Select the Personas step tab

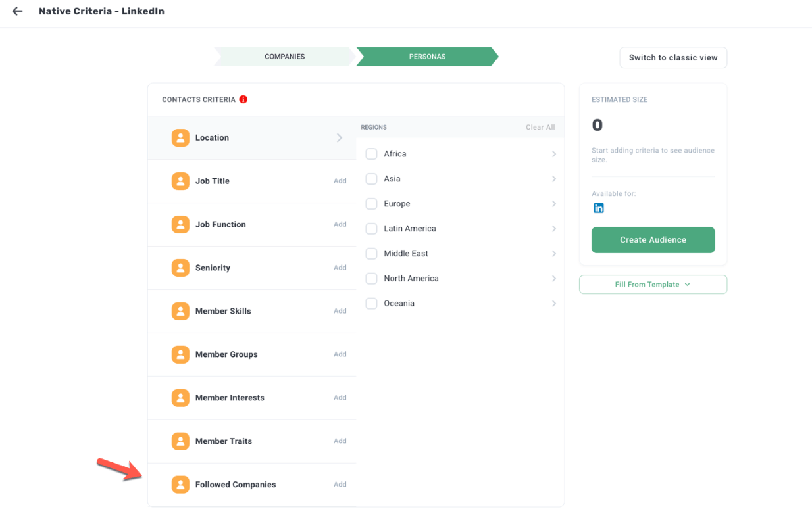point(427,57)
